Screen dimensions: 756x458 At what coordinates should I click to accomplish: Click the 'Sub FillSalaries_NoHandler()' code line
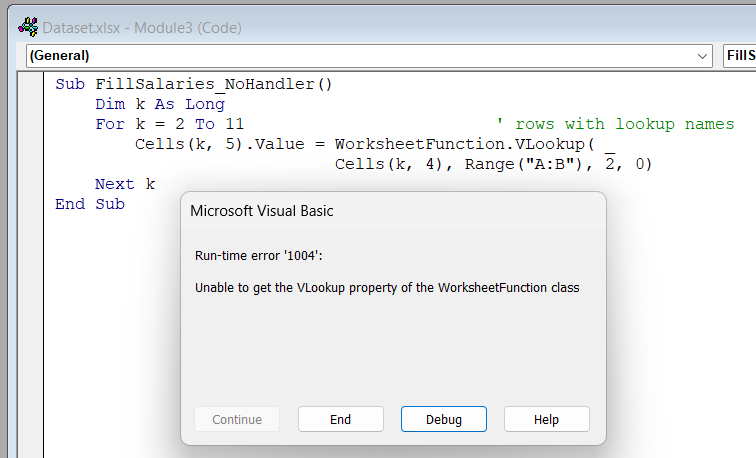(194, 84)
